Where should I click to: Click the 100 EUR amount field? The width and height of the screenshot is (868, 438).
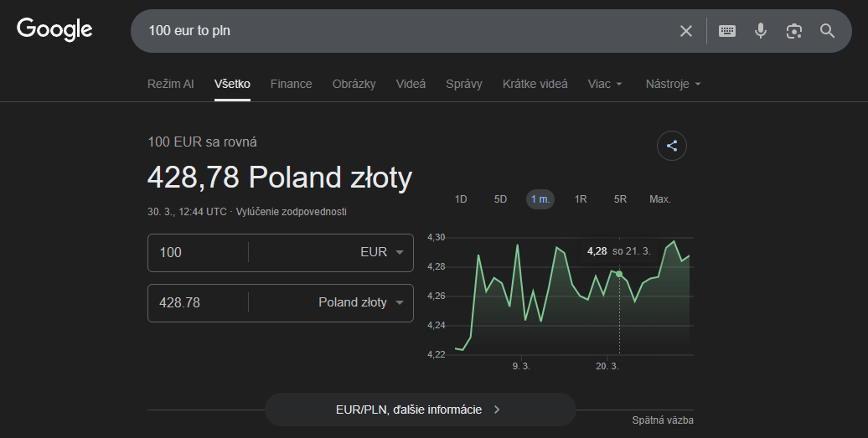(x=197, y=252)
